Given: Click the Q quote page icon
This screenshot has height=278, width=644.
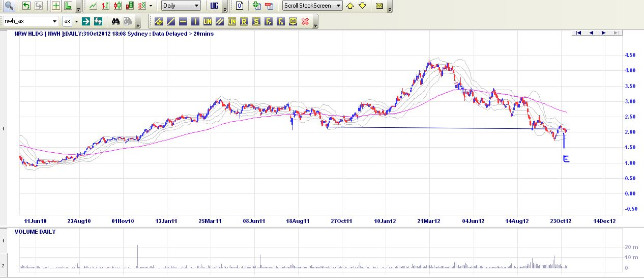Looking at the screenshot, I should 240,6.
